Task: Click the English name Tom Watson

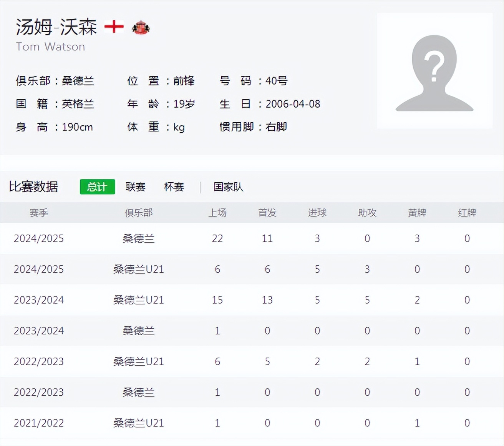Action: pyautogui.click(x=51, y=47)
